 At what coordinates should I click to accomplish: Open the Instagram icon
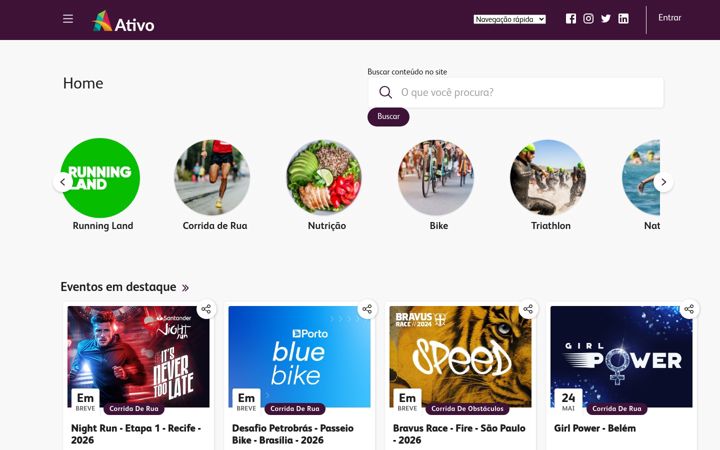[x=588, y=18]
